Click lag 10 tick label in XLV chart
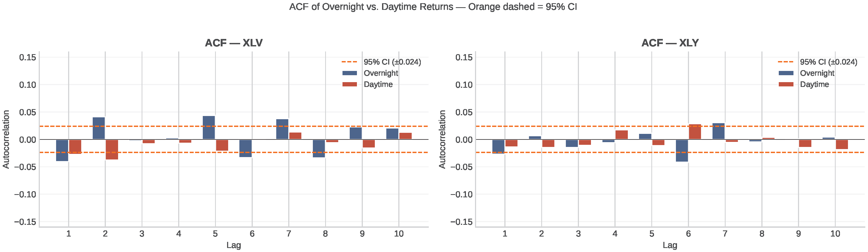868x252 pixels. pos(399,234)
